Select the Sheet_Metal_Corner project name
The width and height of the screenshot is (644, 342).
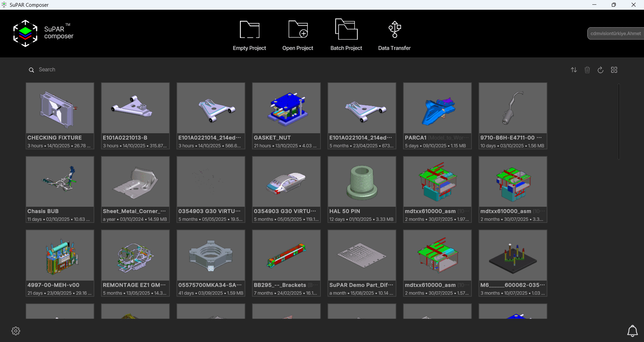click(x=134, y=211)
